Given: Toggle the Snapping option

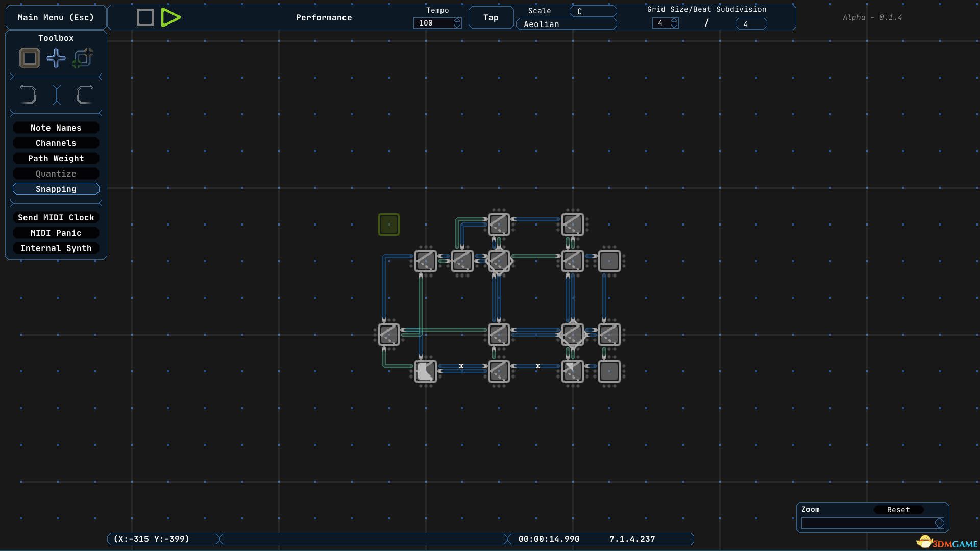Looking at the screenshot, I should pyautogui.click(x=56, y=189).
